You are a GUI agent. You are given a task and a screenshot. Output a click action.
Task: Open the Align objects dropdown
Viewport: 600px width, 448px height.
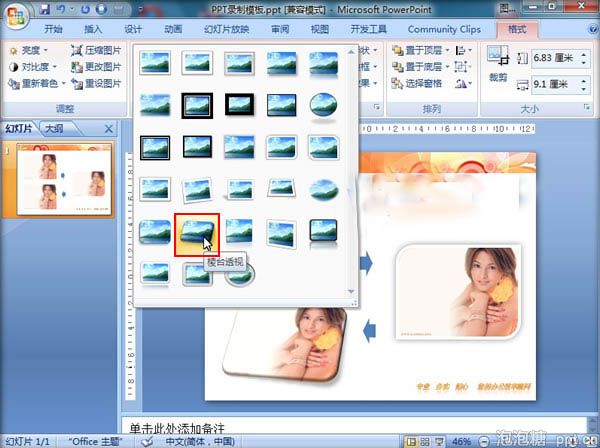point(463,51)
